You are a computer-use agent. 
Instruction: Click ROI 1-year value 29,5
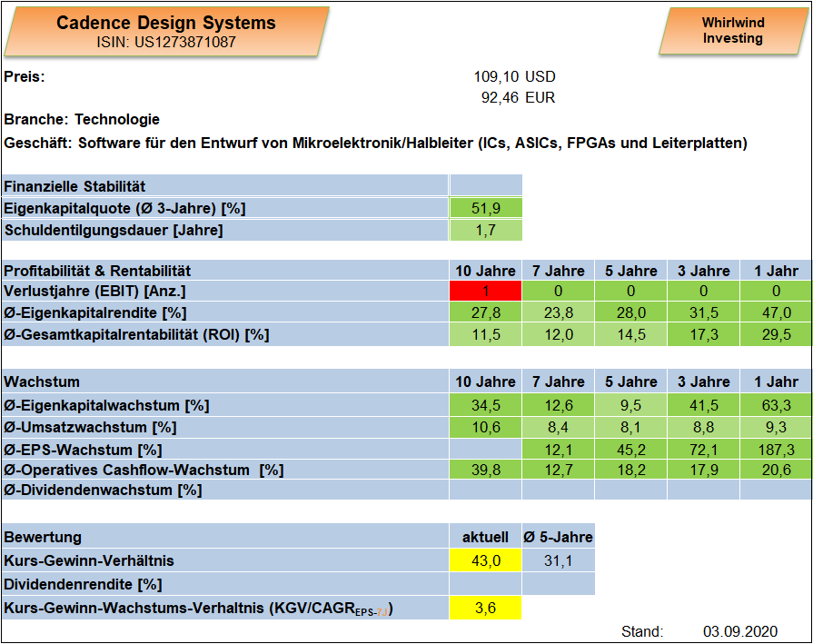776,334
